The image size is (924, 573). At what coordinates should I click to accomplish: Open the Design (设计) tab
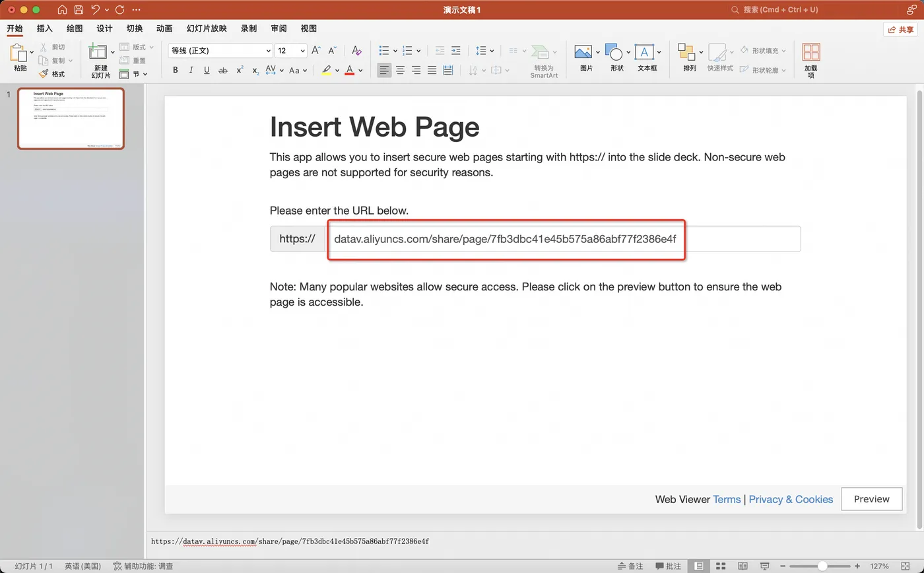point(104,28)
